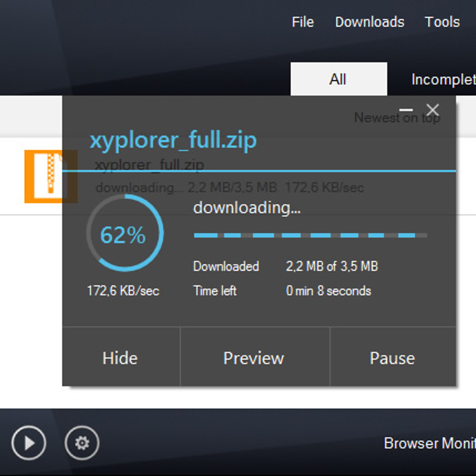The width and height of the screenshot is (476, 476).
Task: Click the 172,6 KB/sec speed under the circle
Action: [x=123, y=291]
